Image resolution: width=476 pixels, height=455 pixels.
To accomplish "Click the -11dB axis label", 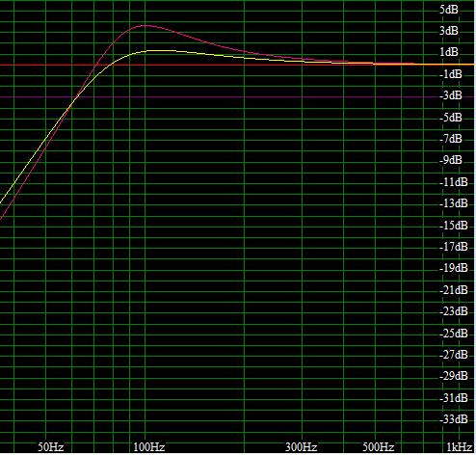I will [454, 182].
